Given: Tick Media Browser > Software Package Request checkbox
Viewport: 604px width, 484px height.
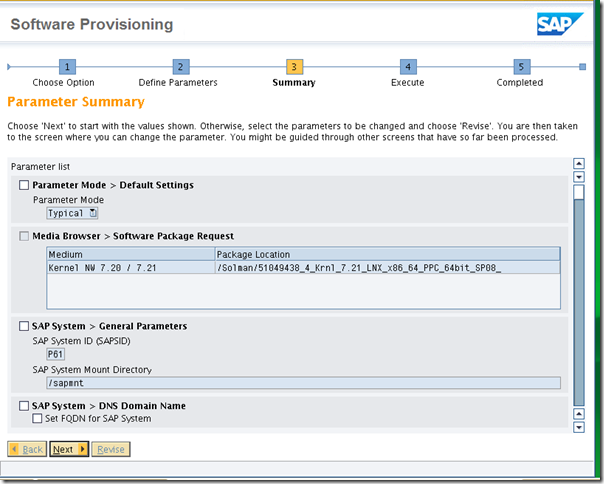Looking at the screenshot, I should coord(24,236).
